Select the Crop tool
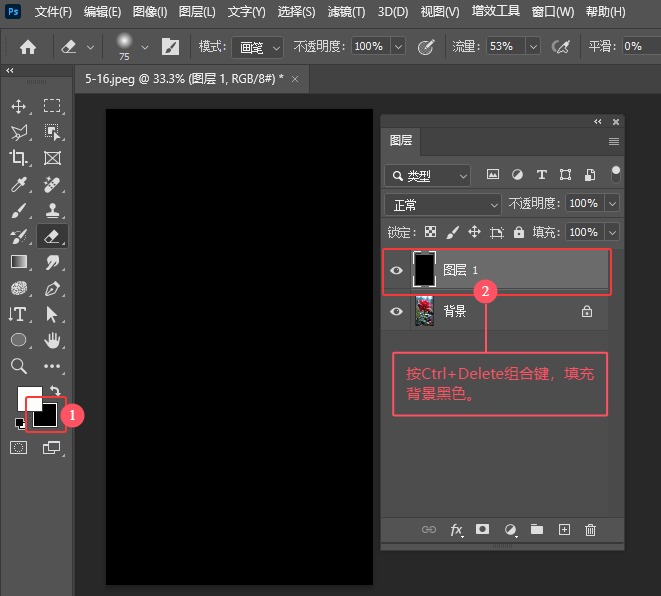The image size is (661, 596). (x=19, y=158)
